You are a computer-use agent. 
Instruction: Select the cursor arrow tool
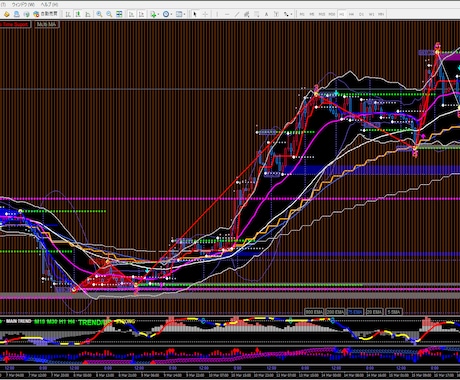pyautogui.click(x=195, y=14)
